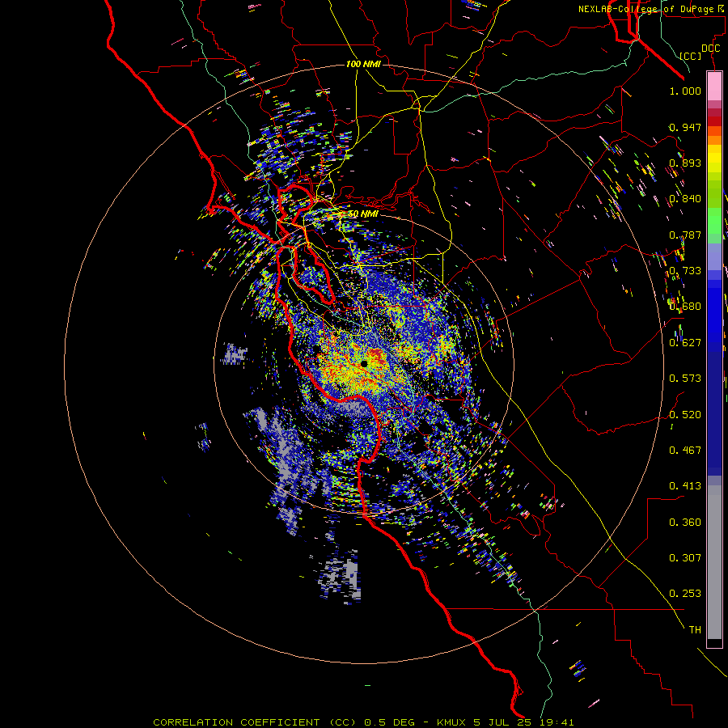728x728 pixels.
Task: Click the DCC label above the color scale
Action: 710,49
